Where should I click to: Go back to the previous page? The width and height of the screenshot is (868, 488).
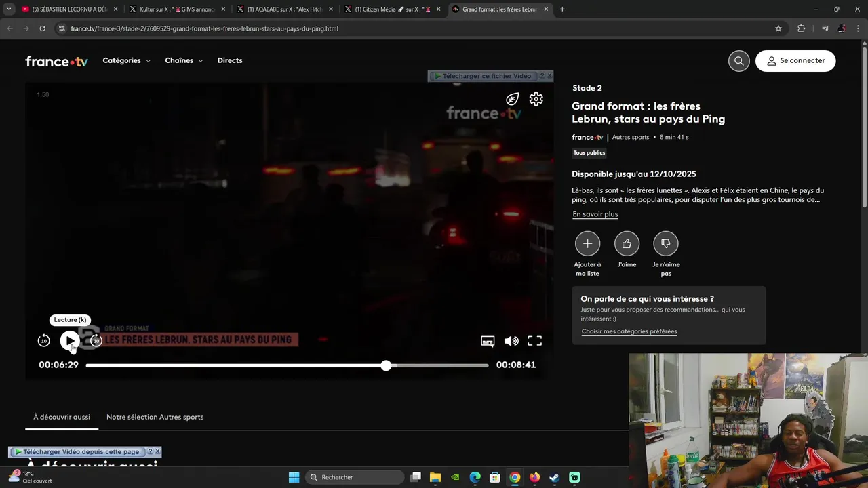pos(9,28)
